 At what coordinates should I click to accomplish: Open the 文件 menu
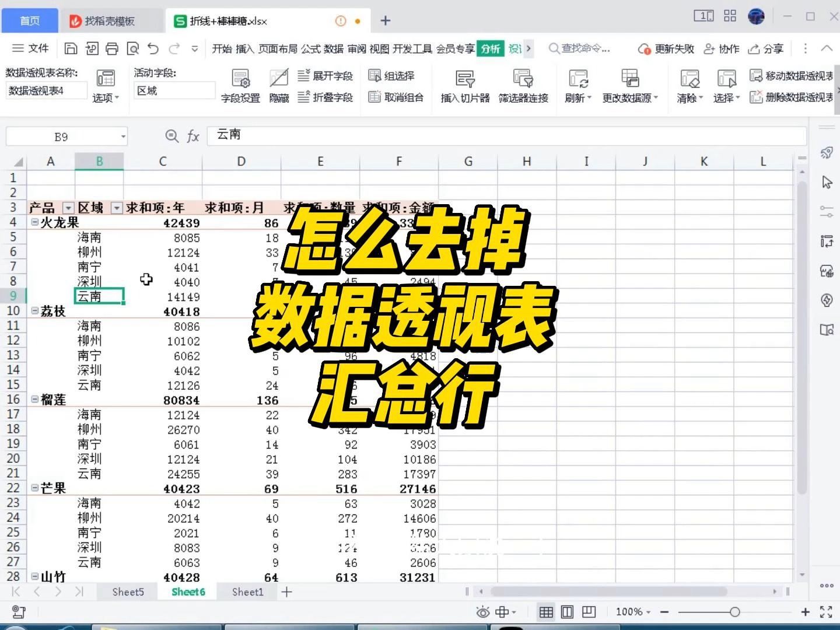click(x=30, y=48)
